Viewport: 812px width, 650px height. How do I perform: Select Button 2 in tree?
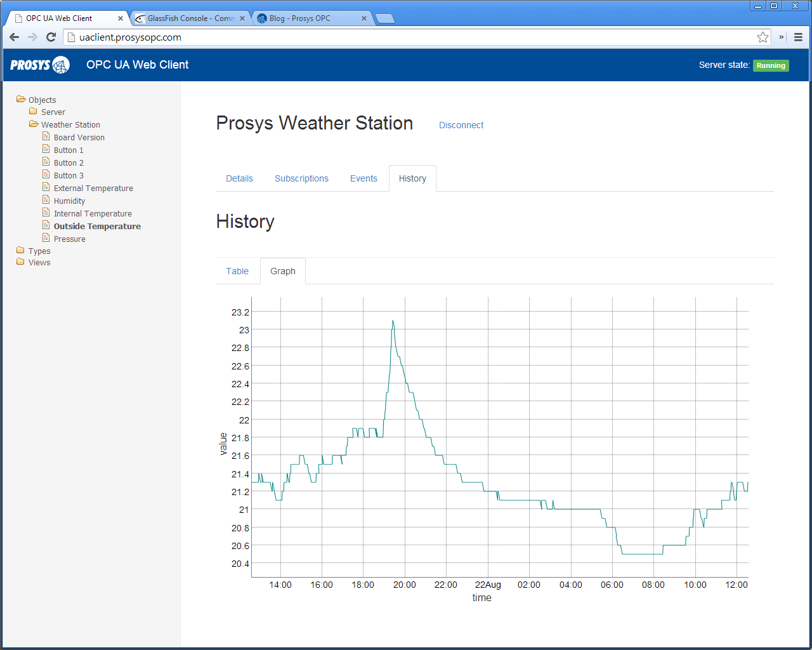coord(69,162)
